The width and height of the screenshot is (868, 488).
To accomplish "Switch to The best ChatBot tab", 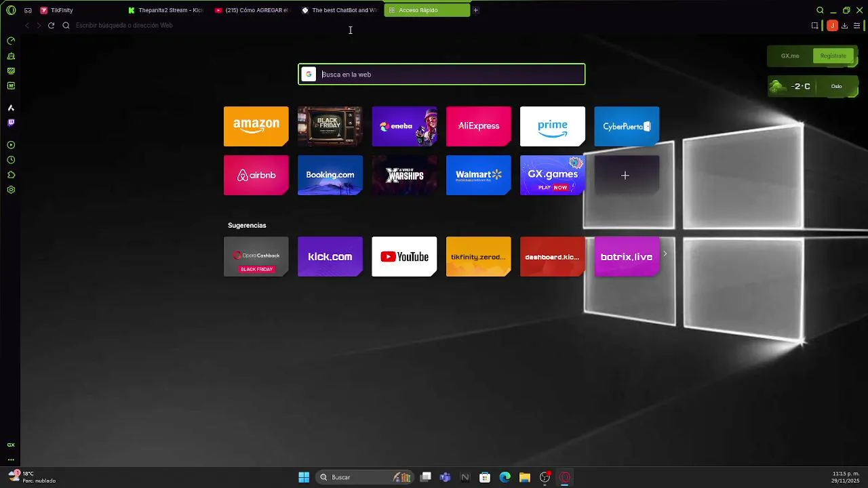I will click(x=339, y=10).
